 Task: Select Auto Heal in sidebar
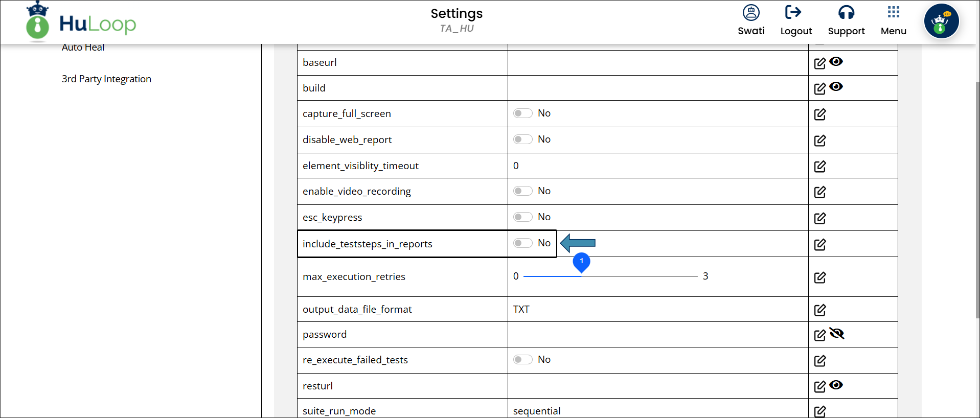(x=83, y=48)
